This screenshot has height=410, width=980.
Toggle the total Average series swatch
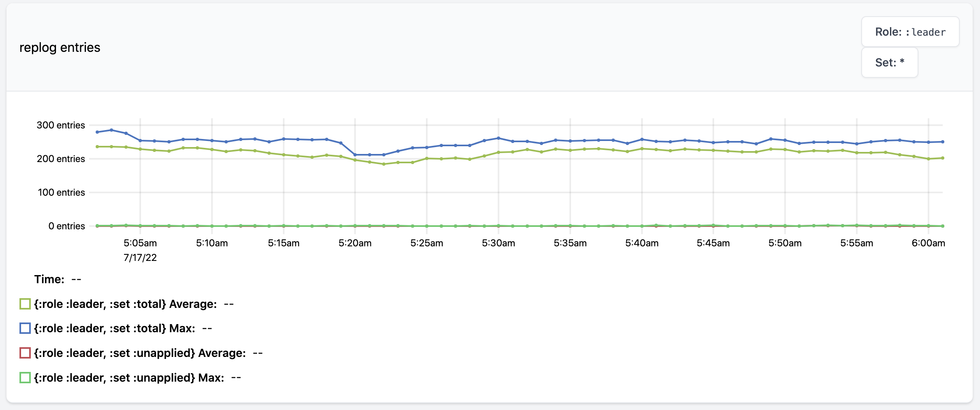click(25, 304)
